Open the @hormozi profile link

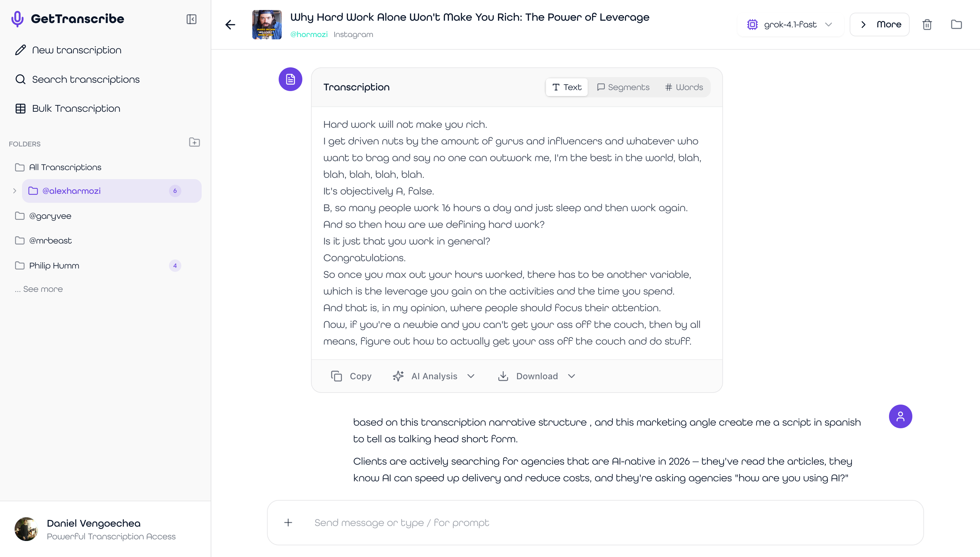(x=309, y=34)
